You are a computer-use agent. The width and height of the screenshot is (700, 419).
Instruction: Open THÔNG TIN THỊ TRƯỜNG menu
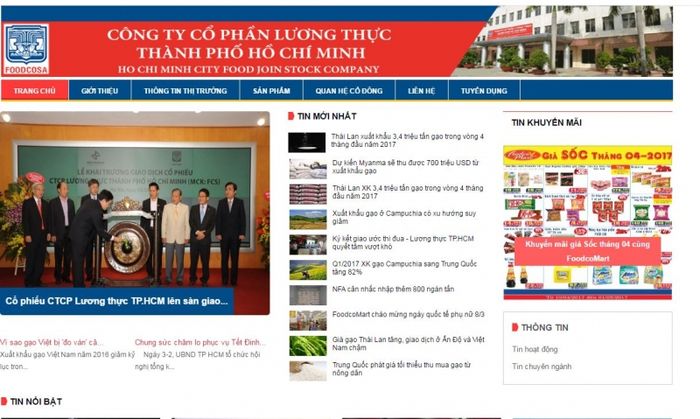[x=185, y=91]
